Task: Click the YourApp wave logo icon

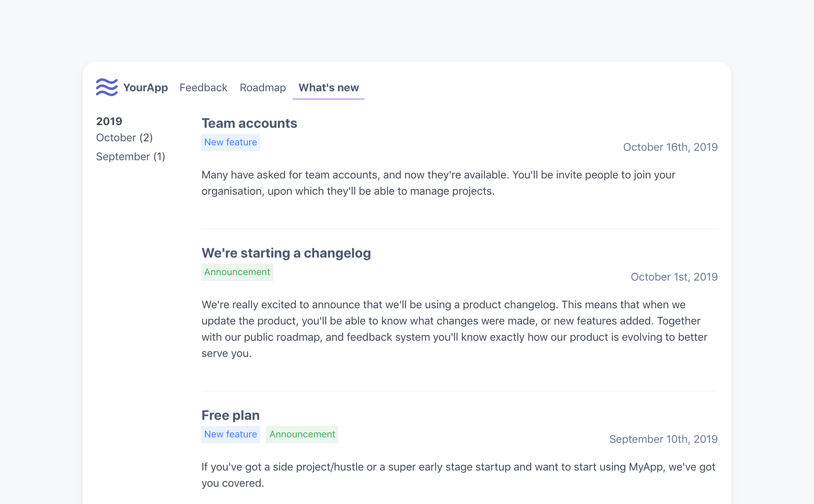Action: [107, 88]
